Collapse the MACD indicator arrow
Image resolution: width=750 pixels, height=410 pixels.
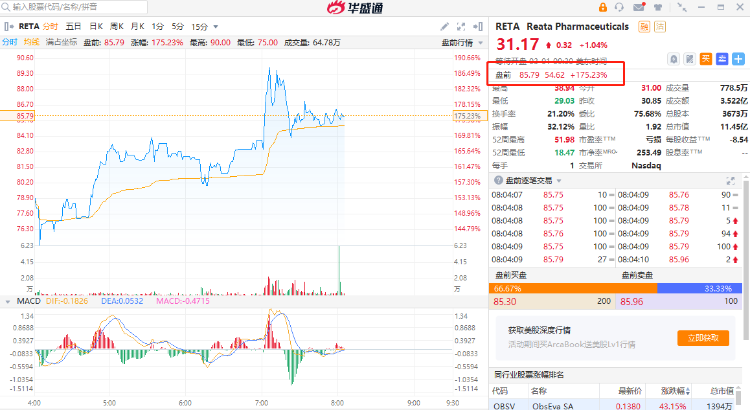click(8, 301)
